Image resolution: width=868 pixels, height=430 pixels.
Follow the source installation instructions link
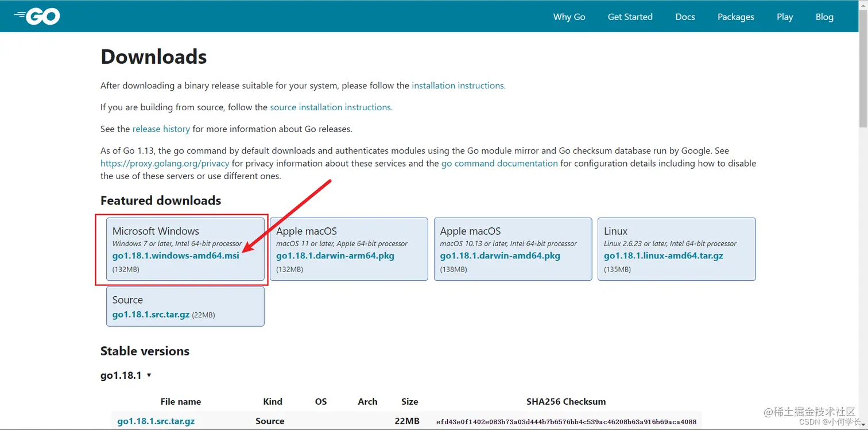330,107
